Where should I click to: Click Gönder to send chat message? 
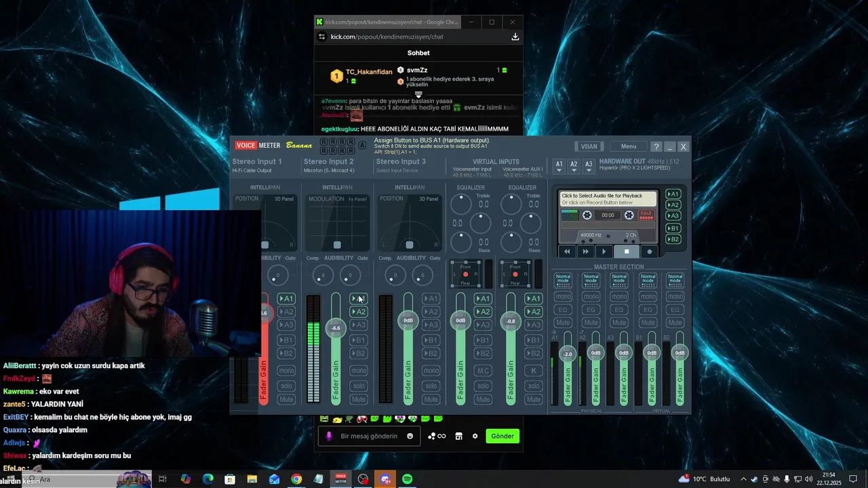click(x=502, y=436)
